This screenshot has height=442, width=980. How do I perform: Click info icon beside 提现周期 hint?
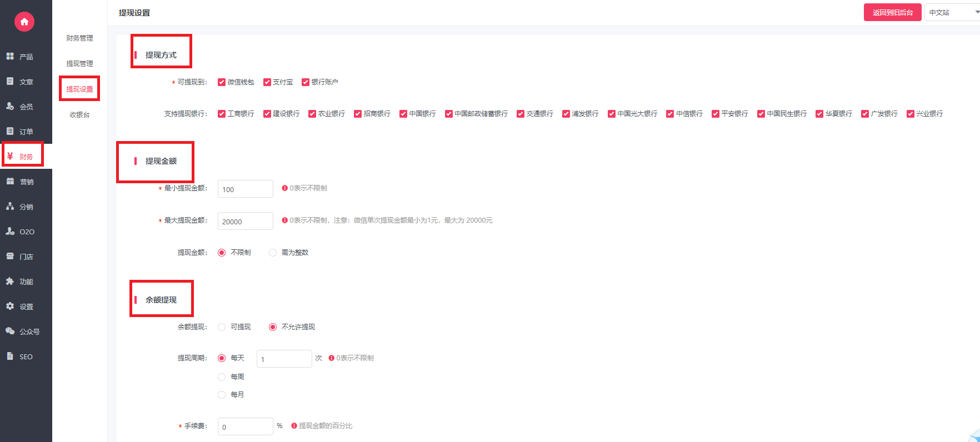(331, 358)
